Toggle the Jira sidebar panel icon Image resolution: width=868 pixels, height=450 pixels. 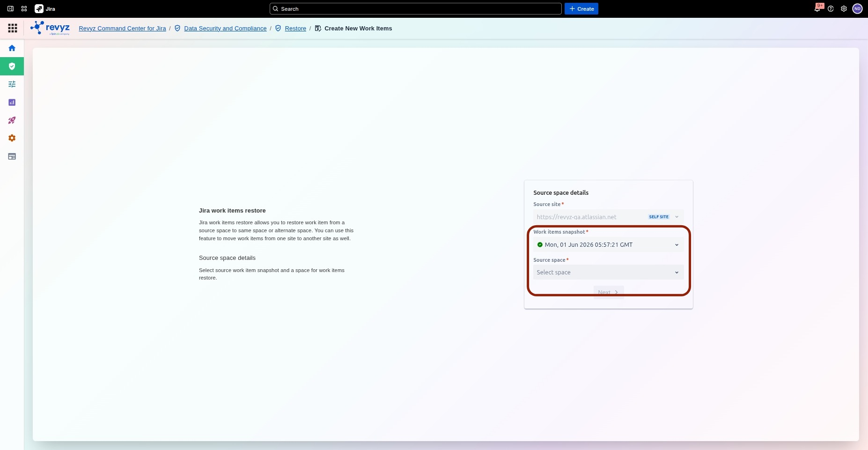pyautogui.click(x=10, y=9)
